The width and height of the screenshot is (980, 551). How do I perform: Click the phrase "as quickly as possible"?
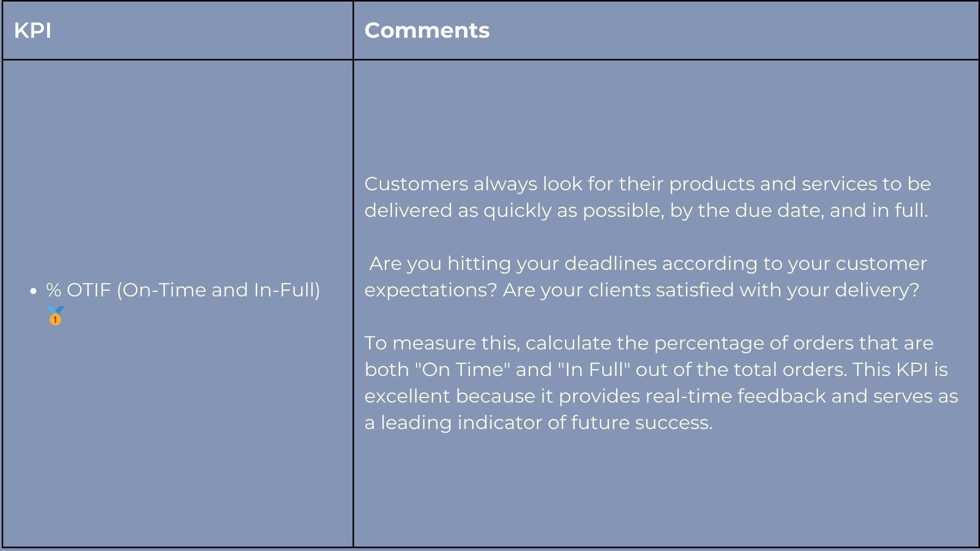coord(561,210)
